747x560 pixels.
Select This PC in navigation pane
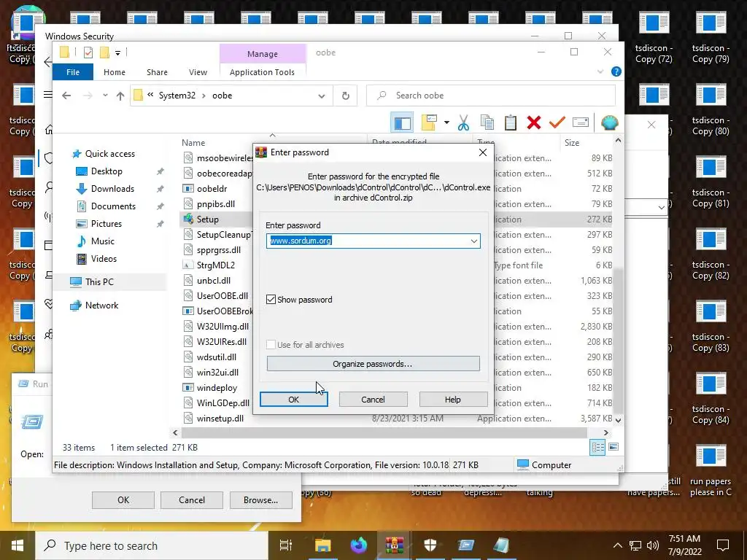99,282
